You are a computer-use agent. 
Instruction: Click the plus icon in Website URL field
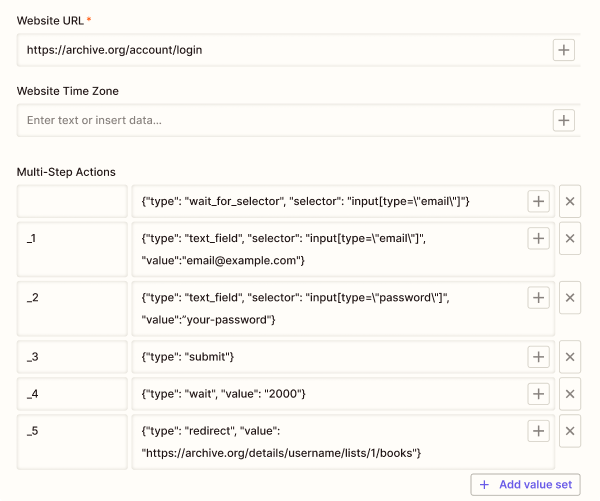pyautogui.click(x=564, y=49)
